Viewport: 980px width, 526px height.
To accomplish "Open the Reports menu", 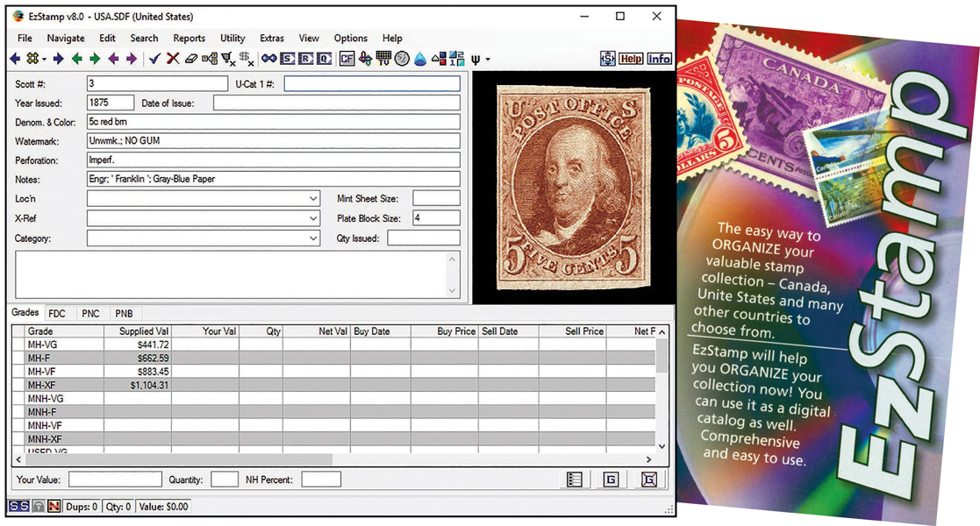I will 189,38.
